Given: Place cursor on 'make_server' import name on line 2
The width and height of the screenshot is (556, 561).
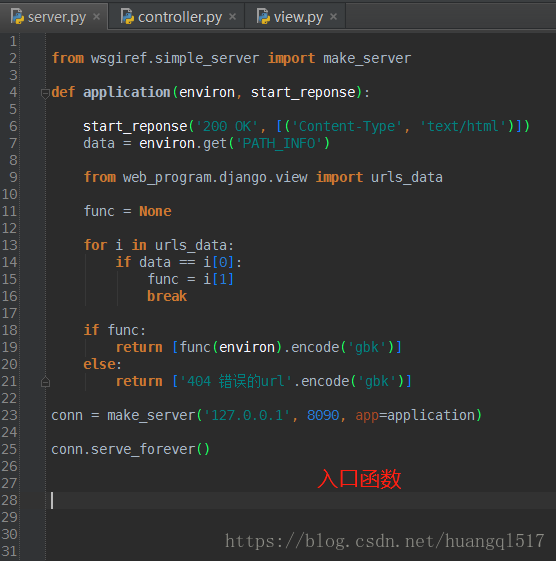Looking at the screenshot, I should [x=367, y=58].
